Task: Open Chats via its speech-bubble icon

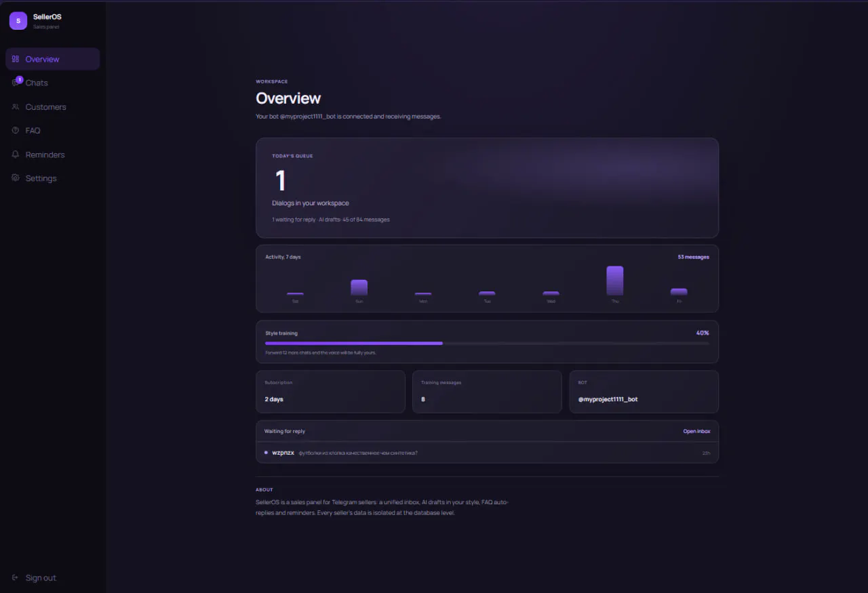Action: [15, 83]
